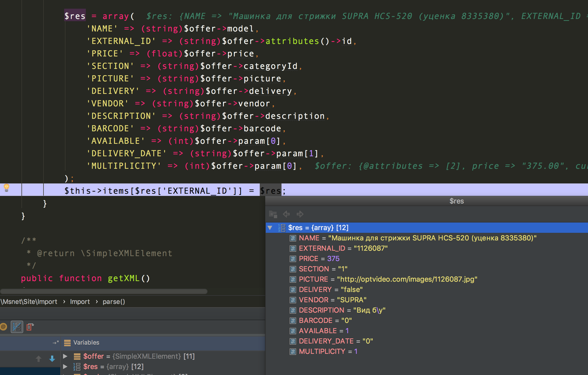Image resolution: width=588 pixels, height=375 pixels.
Task: Click the array icon next to $res in Variables
Action: tap(77, 366)
